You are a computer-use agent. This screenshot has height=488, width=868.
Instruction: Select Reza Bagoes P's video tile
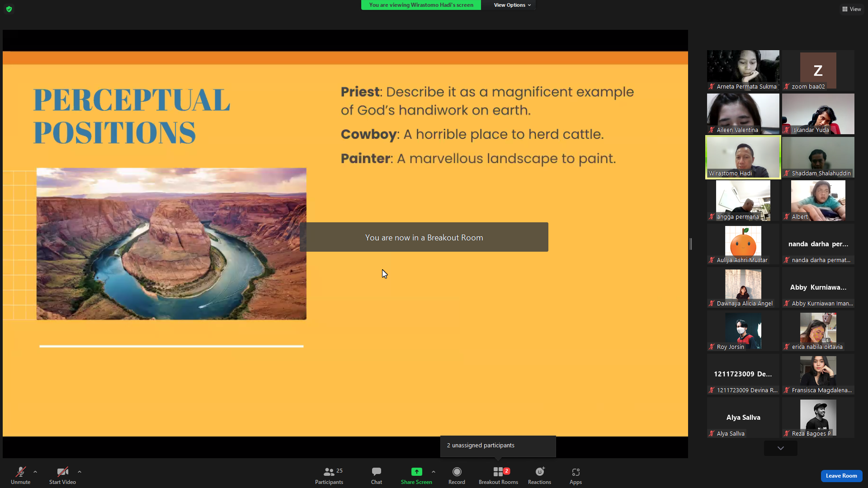[818, 418]
